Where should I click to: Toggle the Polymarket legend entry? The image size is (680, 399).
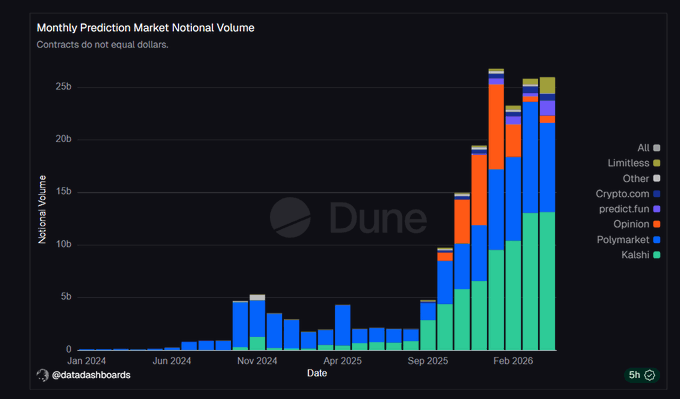pyautogui.click(x=628, y=239)
